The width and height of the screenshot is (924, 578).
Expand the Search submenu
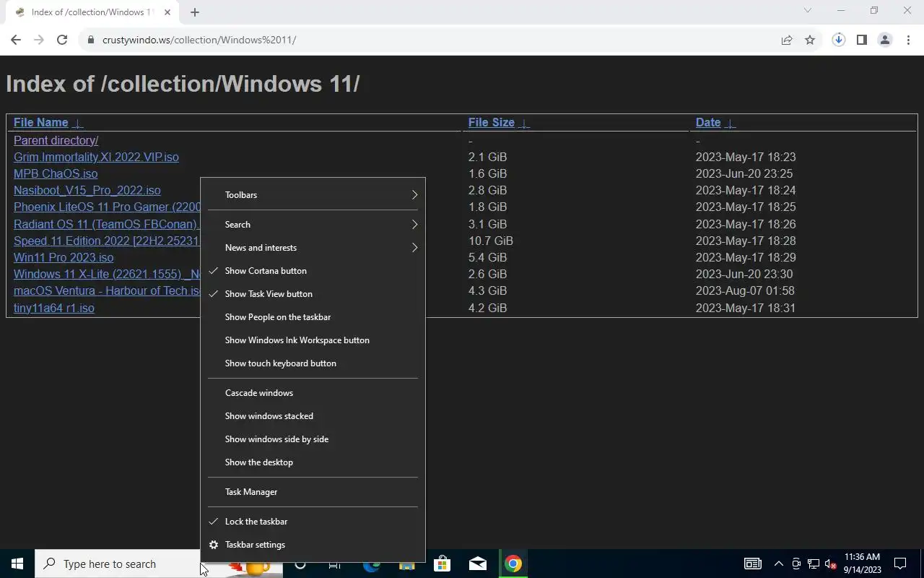(x=313, y=225)
